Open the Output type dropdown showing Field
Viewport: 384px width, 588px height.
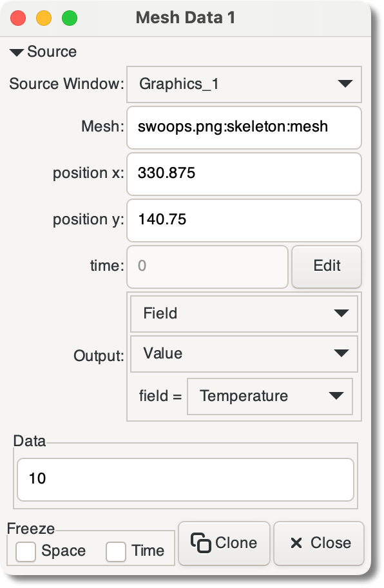tap(244, 314)
